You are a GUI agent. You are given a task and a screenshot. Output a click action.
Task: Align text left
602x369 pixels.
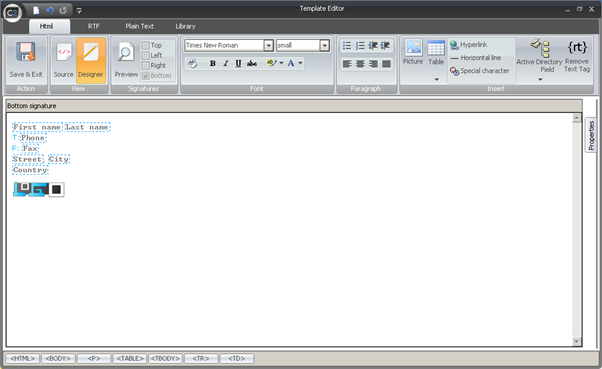347,64
